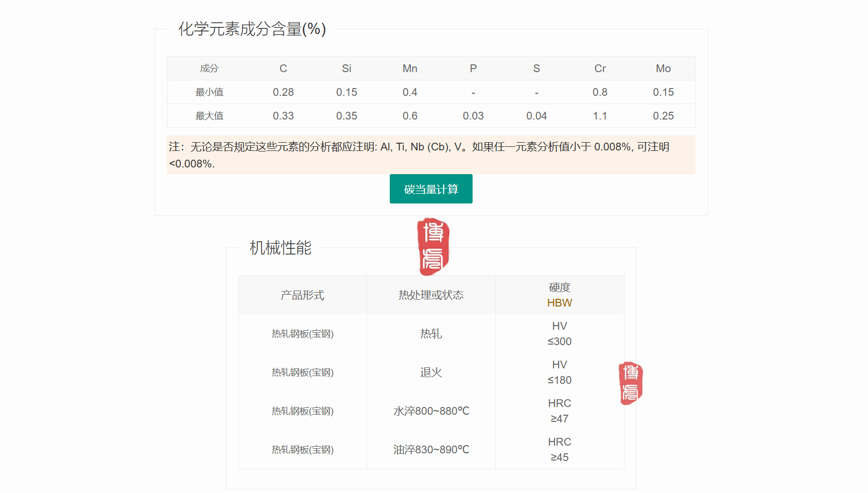Click the red seal stamp beside hardness column
Screen dimensions: 868x493
coord(631,383)
